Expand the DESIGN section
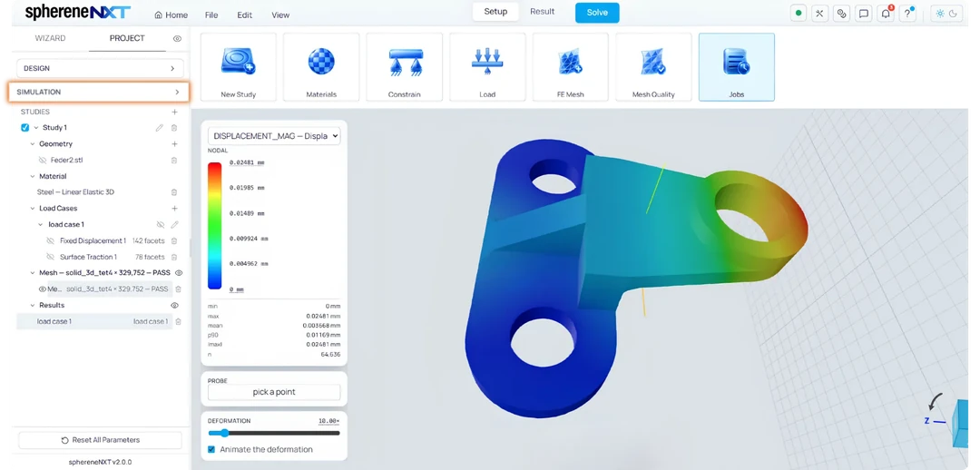The height and width of the screenshot is (470, 980). (100, 68)
